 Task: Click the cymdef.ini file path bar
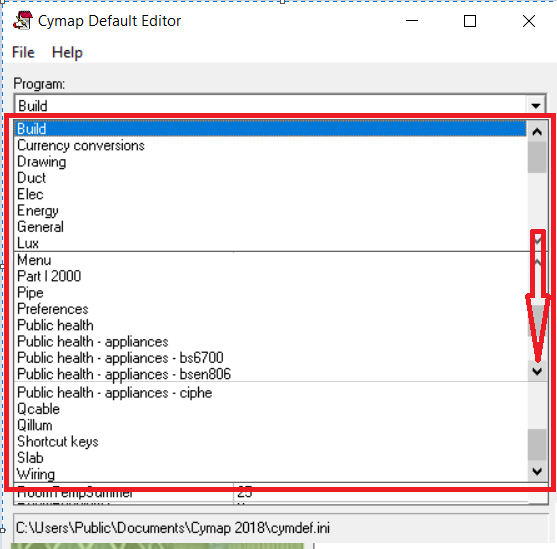point(281,528)
